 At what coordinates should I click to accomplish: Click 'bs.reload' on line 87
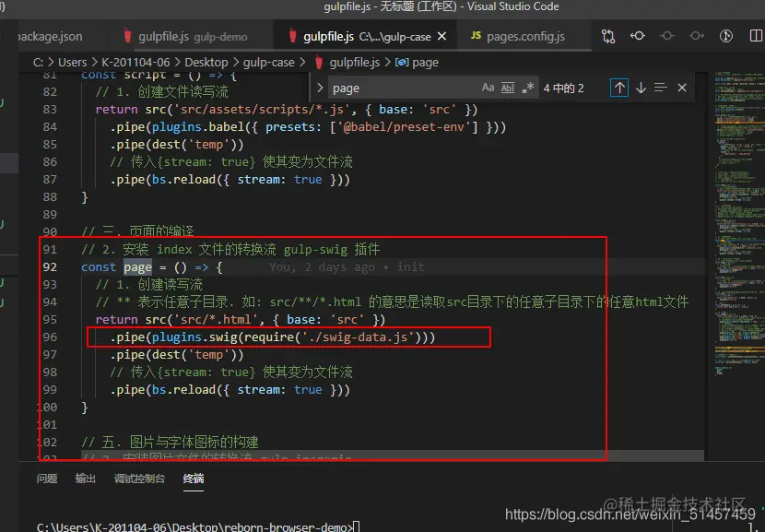click(183, 180)
